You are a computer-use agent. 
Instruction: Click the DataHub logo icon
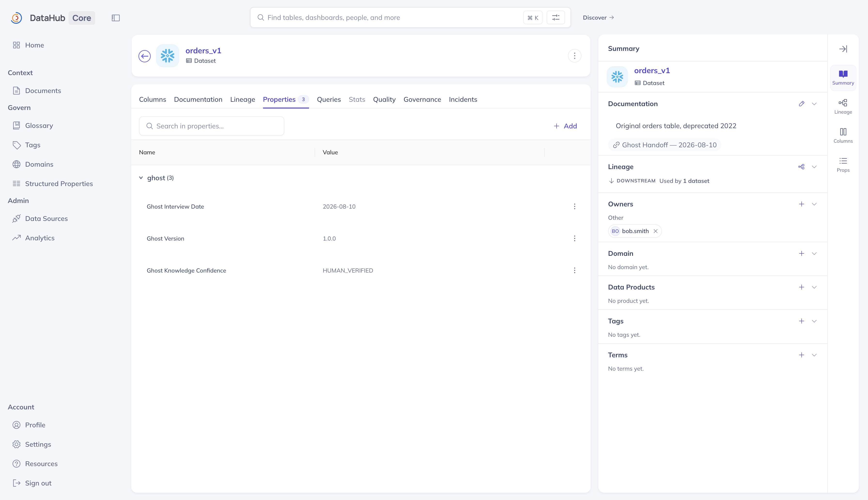pyautogui.click(x=16, y=18)
